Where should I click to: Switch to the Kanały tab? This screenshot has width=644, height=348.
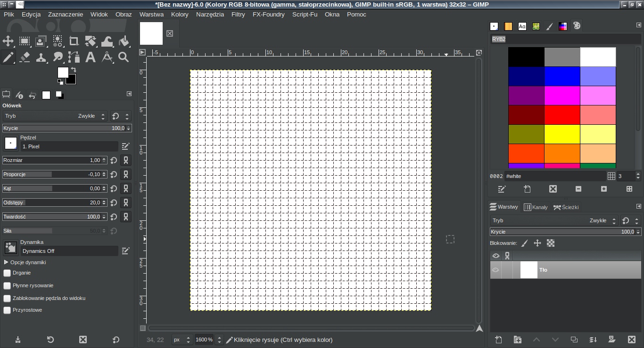click(x=536, y=207)
